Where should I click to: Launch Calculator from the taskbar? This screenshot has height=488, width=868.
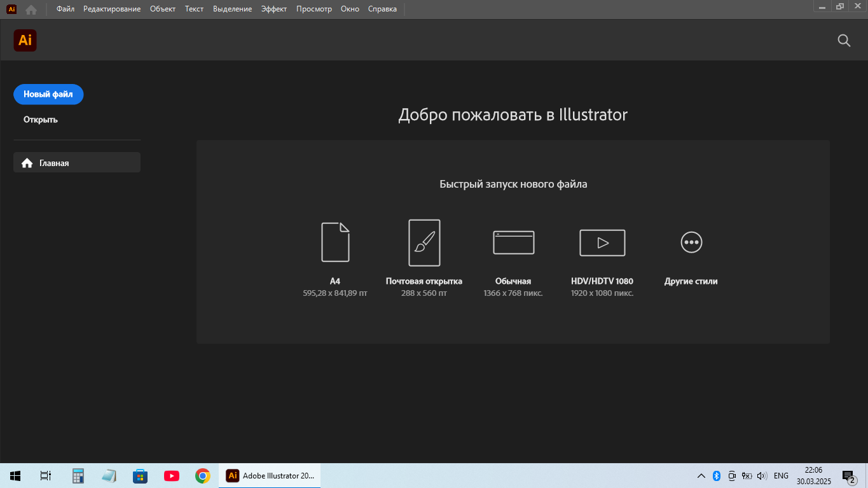pyautogui.click(x=78, y=476)
